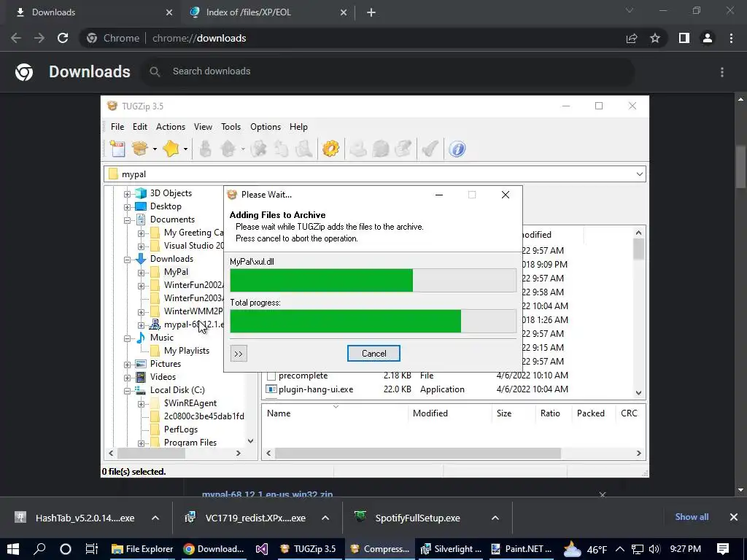The width and height of the screenshot is (747, 560).
Task: Click the volume icon in system tray
Action: tap(654, 549)
